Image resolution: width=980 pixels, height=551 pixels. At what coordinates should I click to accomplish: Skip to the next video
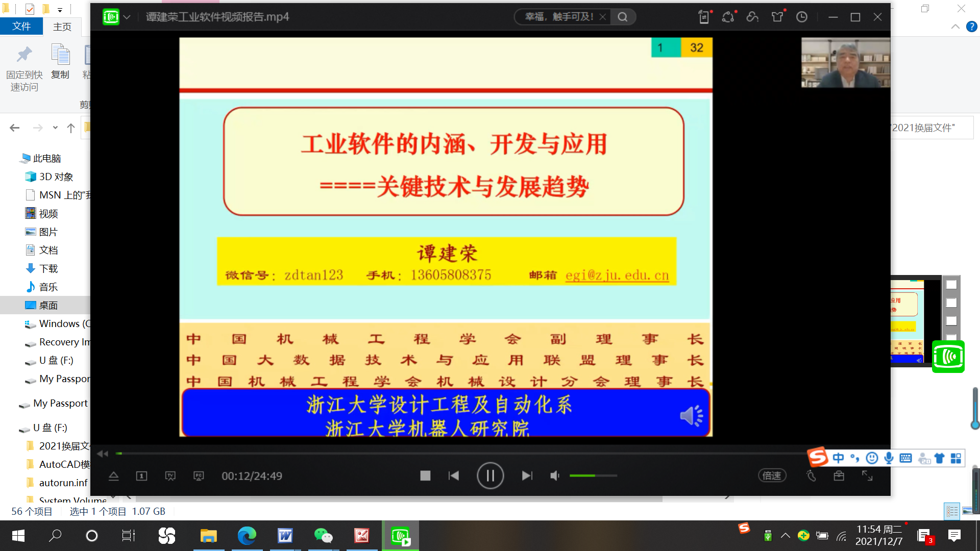(527, 475)
